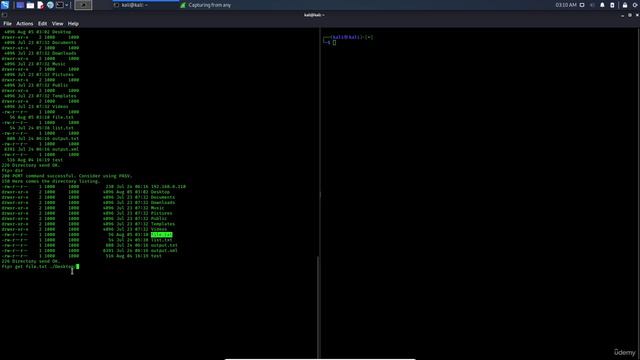Open the Edit menu
Screen dimensions: 640x360
pyautogui.click(x=42, y=24)
